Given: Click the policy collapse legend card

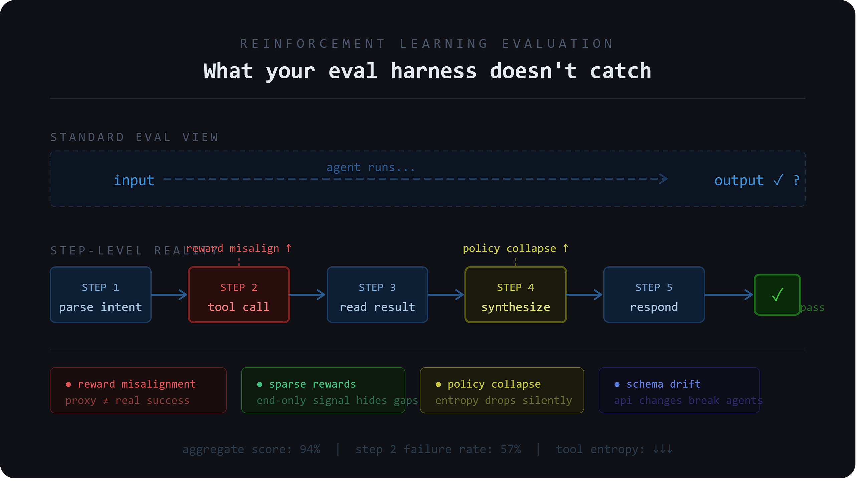Looking at the screenshot, I should (502, 390).
